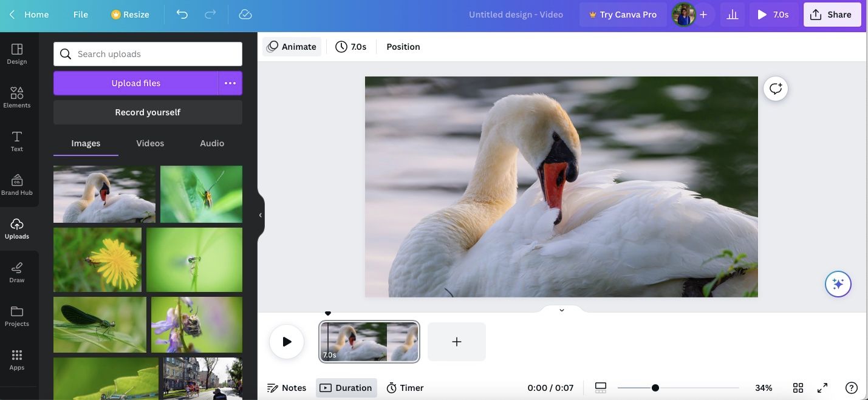Toggle the Timer display
The width and height of the screenshot is (868, 400).
pyautogui.click(x=405, y=387)
